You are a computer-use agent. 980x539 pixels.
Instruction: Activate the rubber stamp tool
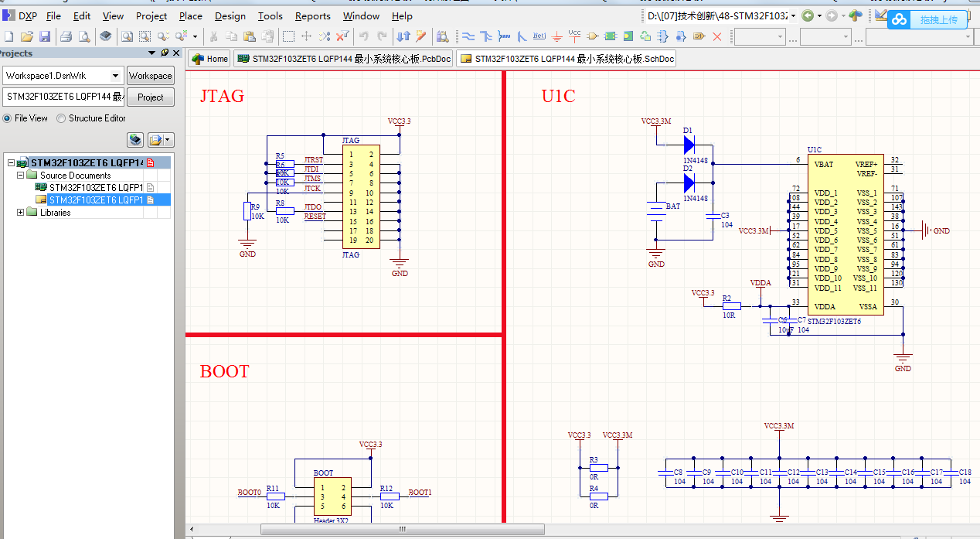[x=267, y=36]
